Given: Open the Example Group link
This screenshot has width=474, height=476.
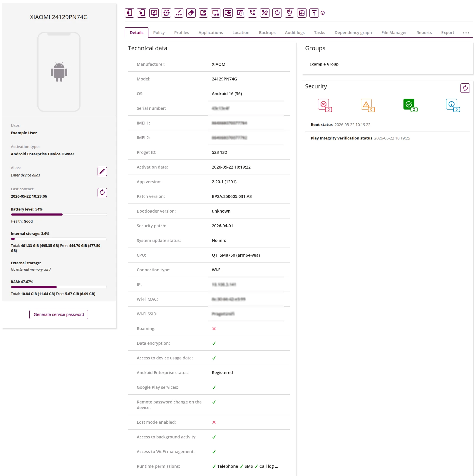Looking at the screenshot, I should [324, 64].
